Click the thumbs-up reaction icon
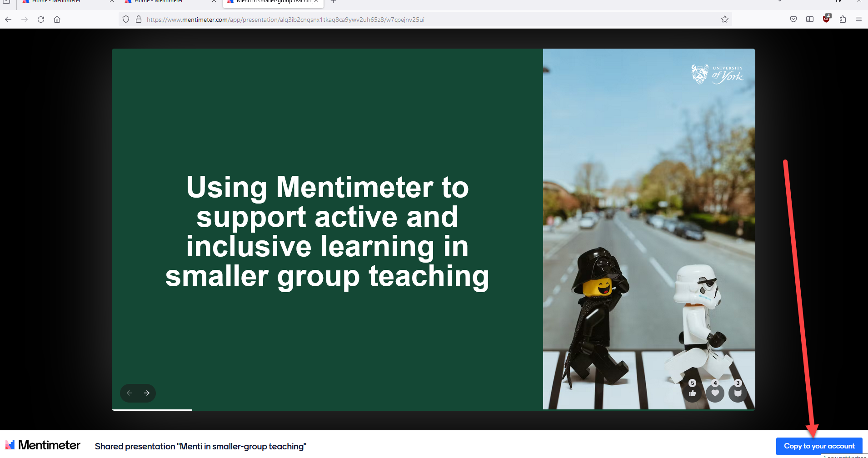Screen dimensions: 868x458 tap(692, 393)
